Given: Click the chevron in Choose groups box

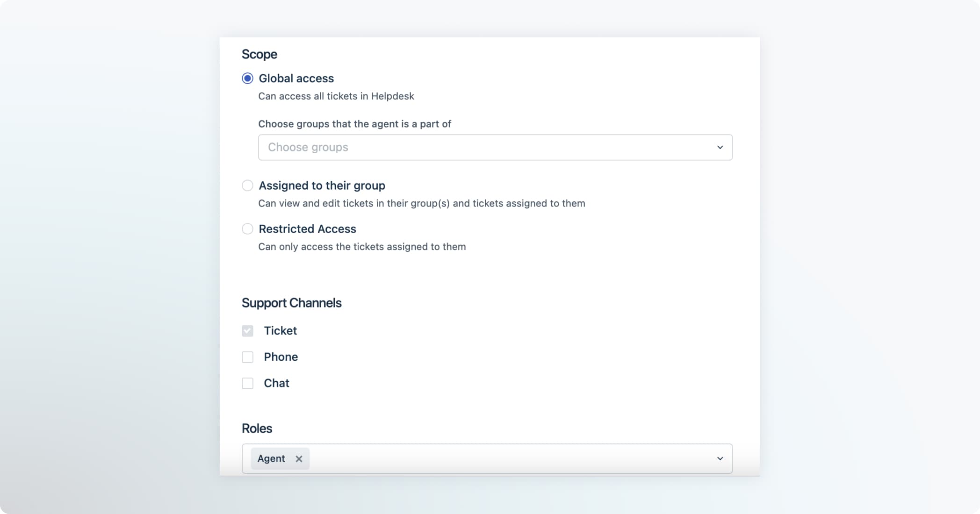Looking at the screenshot, I should click(720, 147).
